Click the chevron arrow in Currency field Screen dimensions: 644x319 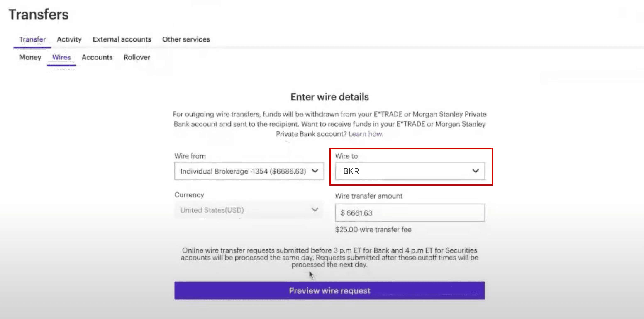click(315, 210)
